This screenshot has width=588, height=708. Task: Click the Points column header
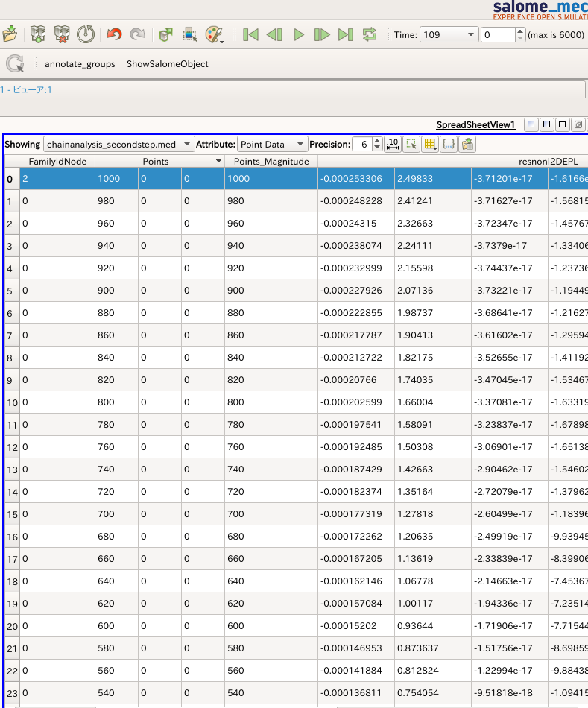point(155,161)
